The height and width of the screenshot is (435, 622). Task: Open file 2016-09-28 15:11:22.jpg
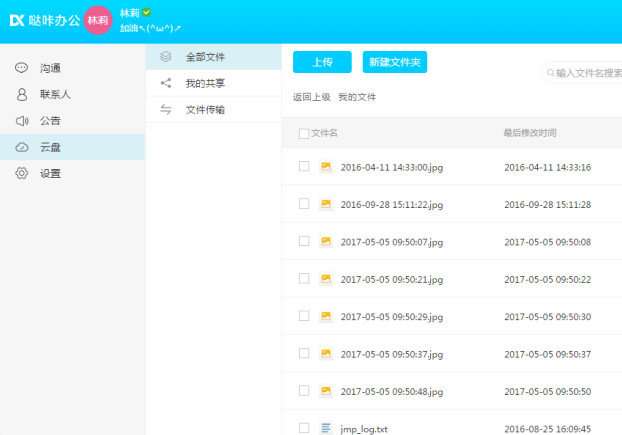tap(392, 205)
